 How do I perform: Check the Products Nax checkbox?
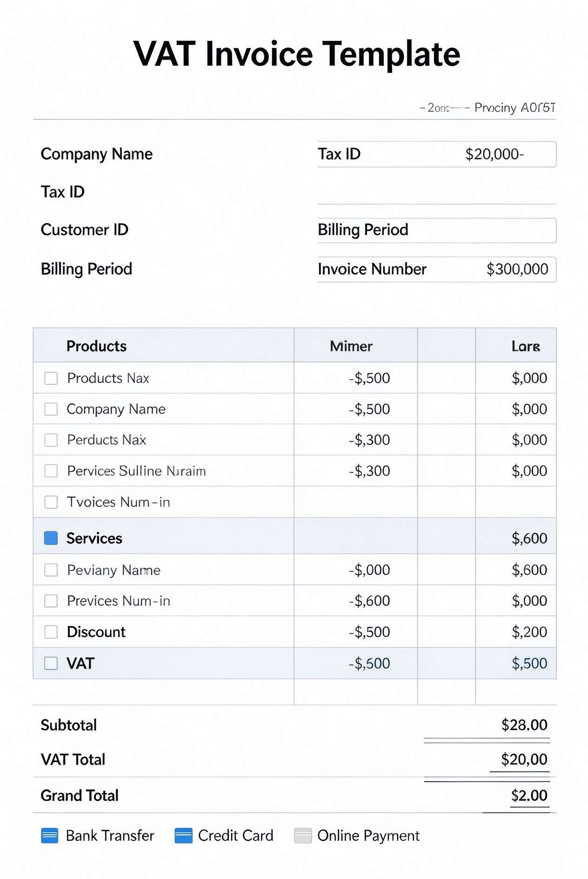click(51, 378)
